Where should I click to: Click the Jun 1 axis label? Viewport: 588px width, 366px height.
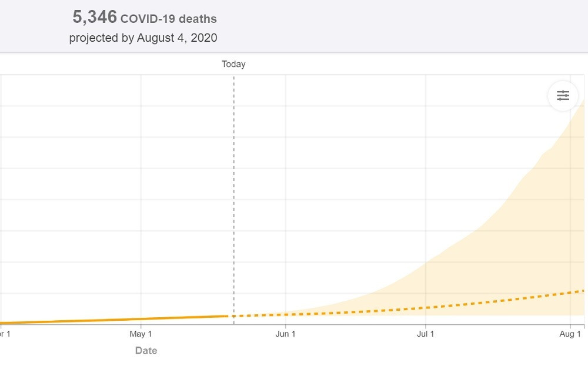pos(286,334)
